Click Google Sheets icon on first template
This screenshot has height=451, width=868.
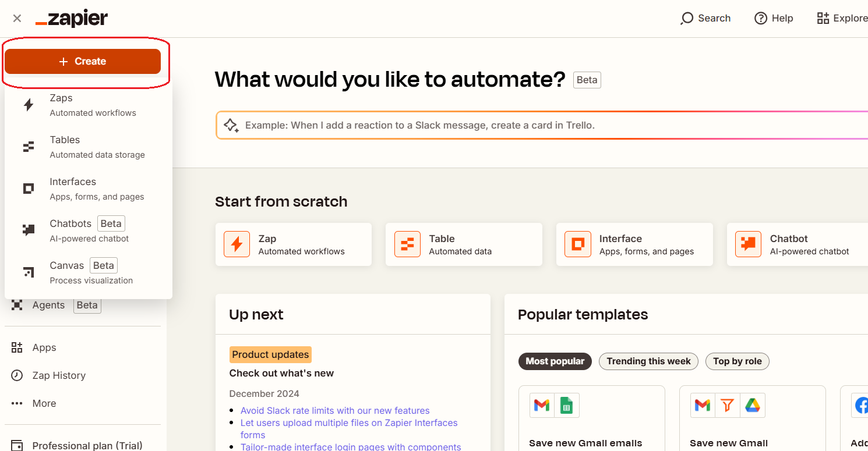[566, 405]
